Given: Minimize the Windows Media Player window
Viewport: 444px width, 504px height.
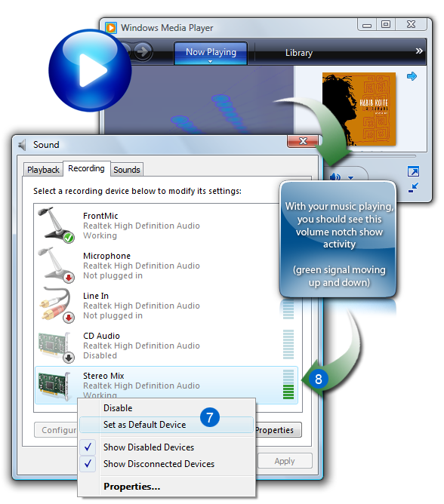Looking at the screenshot, I should coord(367,25).
